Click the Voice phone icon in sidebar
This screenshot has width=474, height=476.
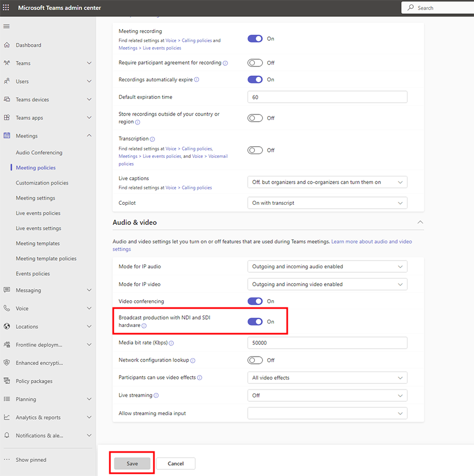tap(7, 308)
